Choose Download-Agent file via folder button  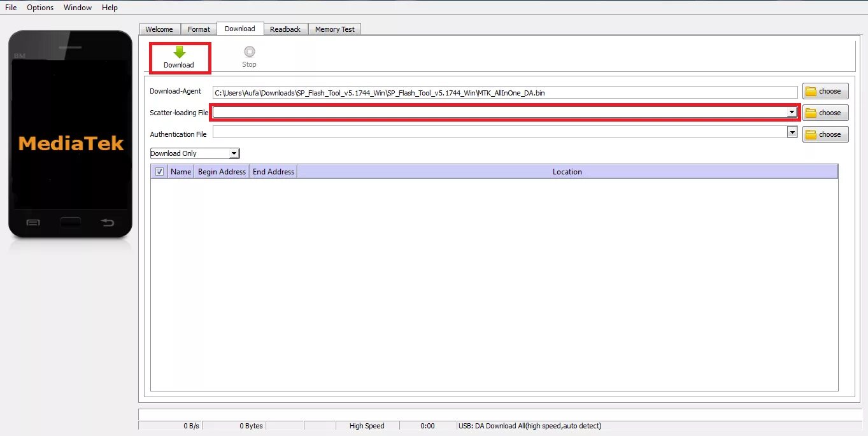[x=825, y=91]
